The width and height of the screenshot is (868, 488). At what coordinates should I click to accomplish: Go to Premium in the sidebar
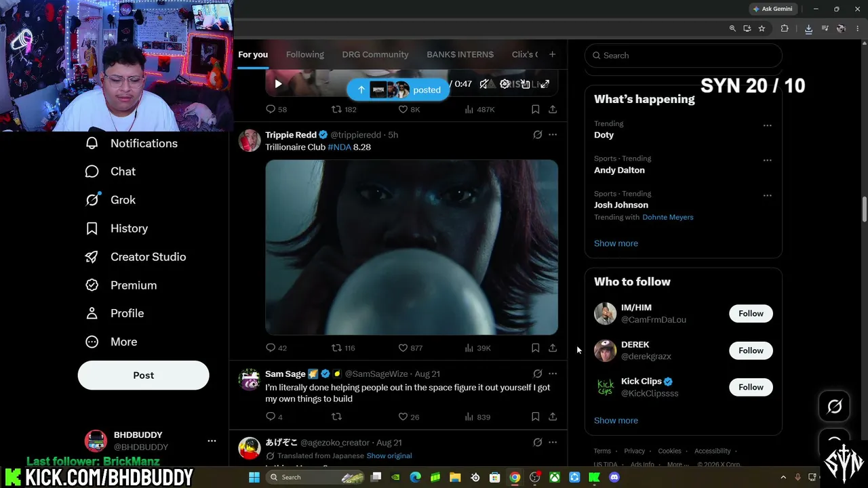click(x=121, y=285)
